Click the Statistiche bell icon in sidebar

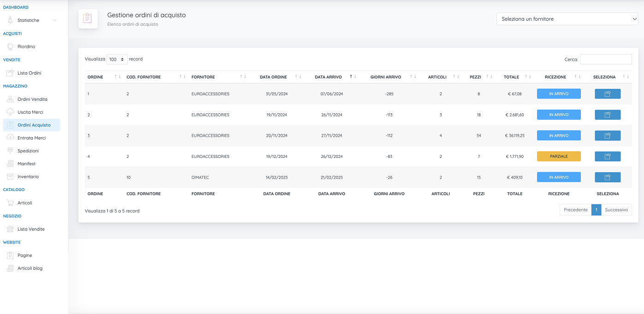click(10, 20)
